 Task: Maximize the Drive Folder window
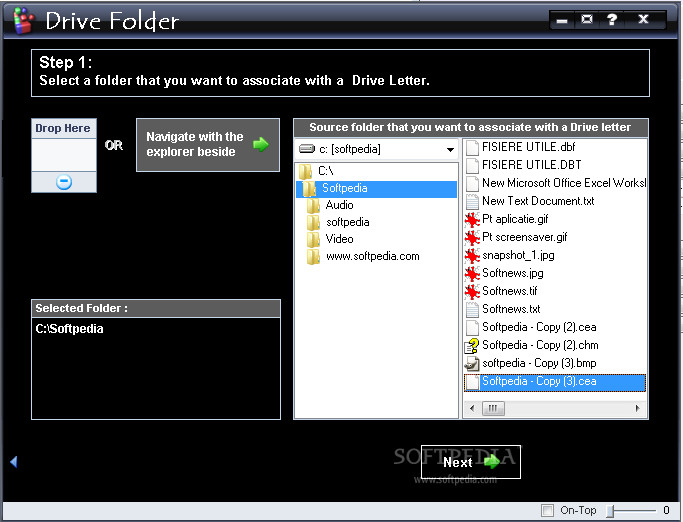click(x=587, y=20)
